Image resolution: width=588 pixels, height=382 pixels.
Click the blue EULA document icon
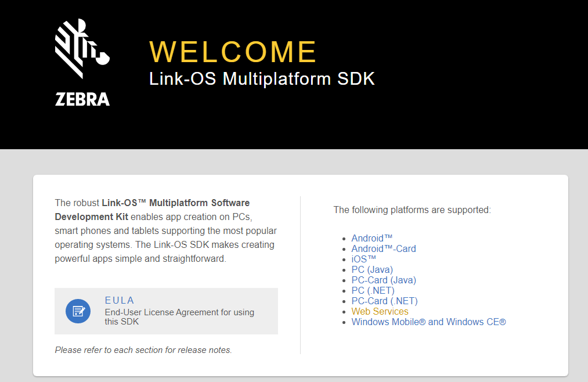pyautogui.click(x=78, y=311)
